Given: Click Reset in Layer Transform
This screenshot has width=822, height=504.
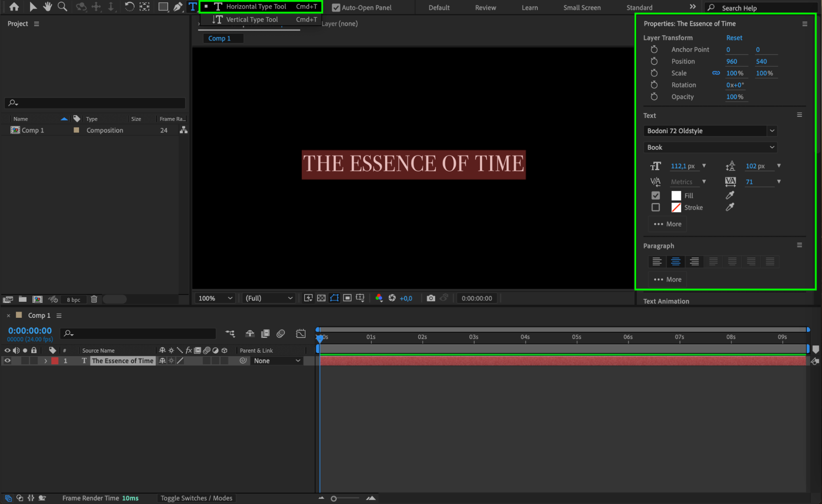Looking at the screenshot, I should [x=734, y=37].
